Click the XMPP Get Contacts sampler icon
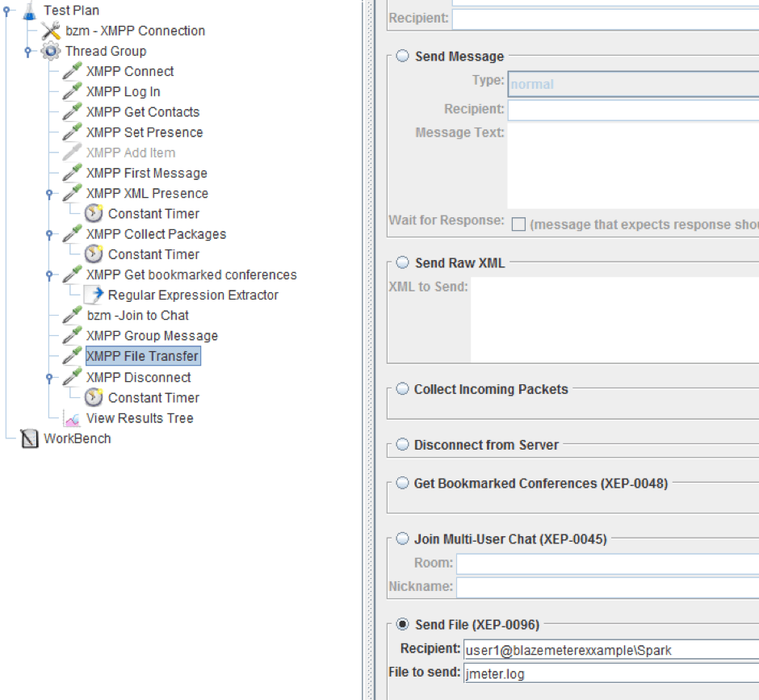Image resolution: width=759 pixels, height=700 pixels. (x=72, y=112)
